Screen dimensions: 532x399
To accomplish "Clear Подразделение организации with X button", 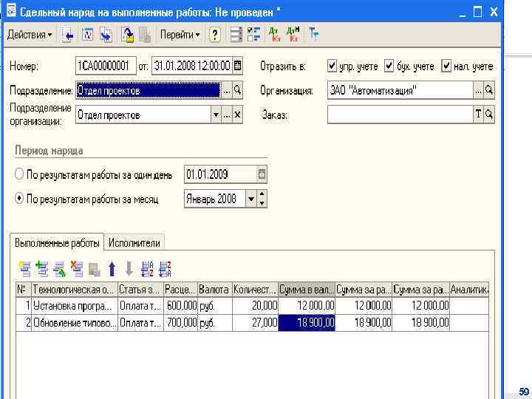I will (x=237, y=115).
